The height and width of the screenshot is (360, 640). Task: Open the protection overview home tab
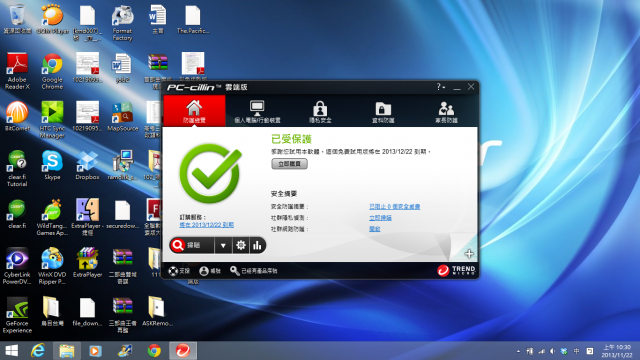click(194, 111)
